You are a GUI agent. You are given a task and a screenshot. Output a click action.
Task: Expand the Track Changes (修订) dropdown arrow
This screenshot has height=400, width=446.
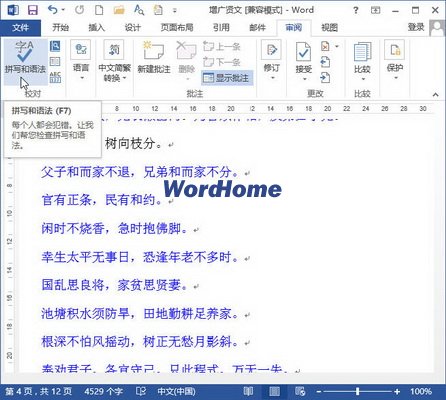(272, 78)
